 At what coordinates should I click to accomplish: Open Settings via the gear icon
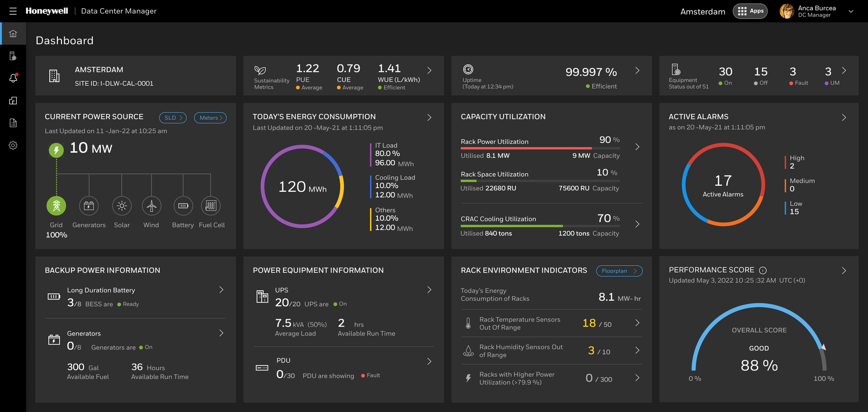coord(13,145)
